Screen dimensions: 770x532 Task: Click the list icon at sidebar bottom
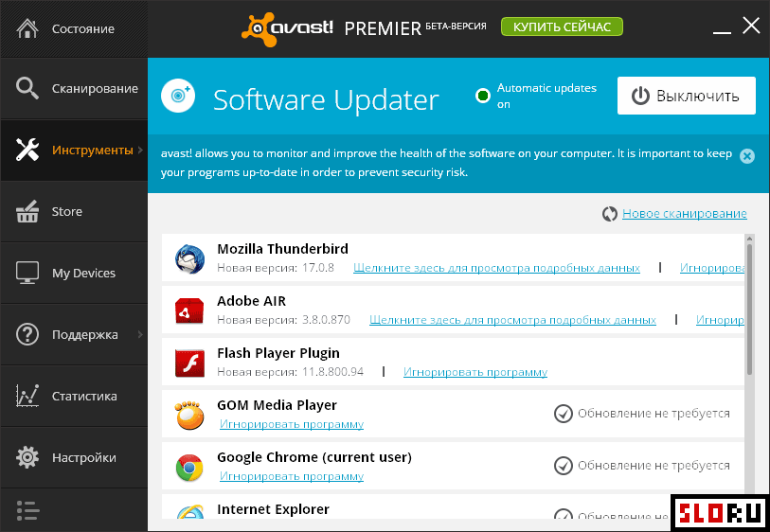pyautogui.click(x=27, y=510)
